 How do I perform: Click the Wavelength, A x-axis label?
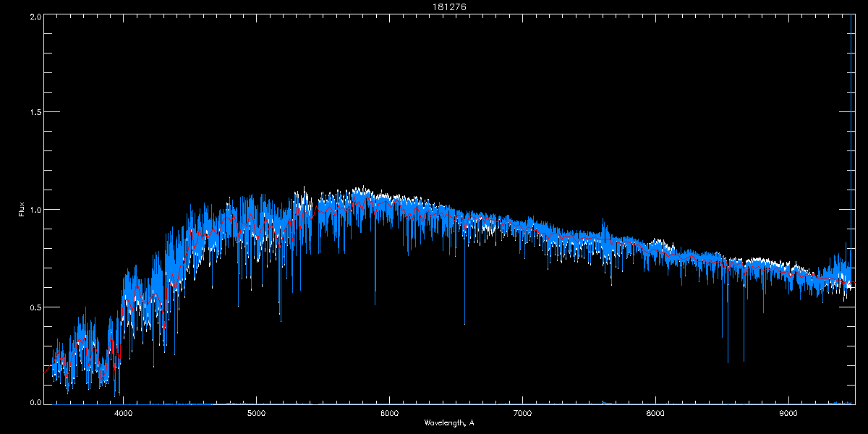pyautogui.click(x=449, y=422)
